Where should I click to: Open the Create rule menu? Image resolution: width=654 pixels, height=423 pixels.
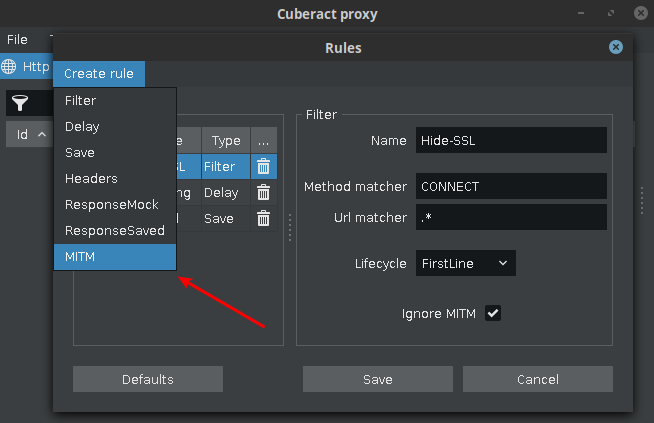[x=99, y=74]
